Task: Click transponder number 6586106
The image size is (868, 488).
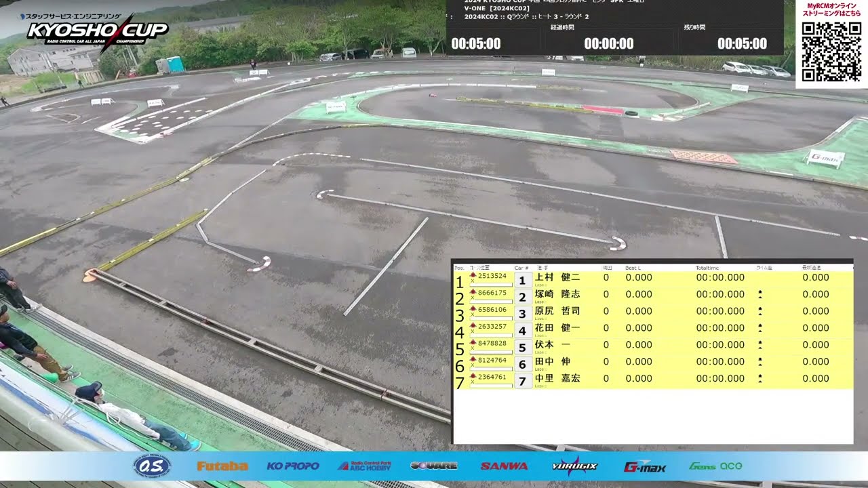Action: 492,310
